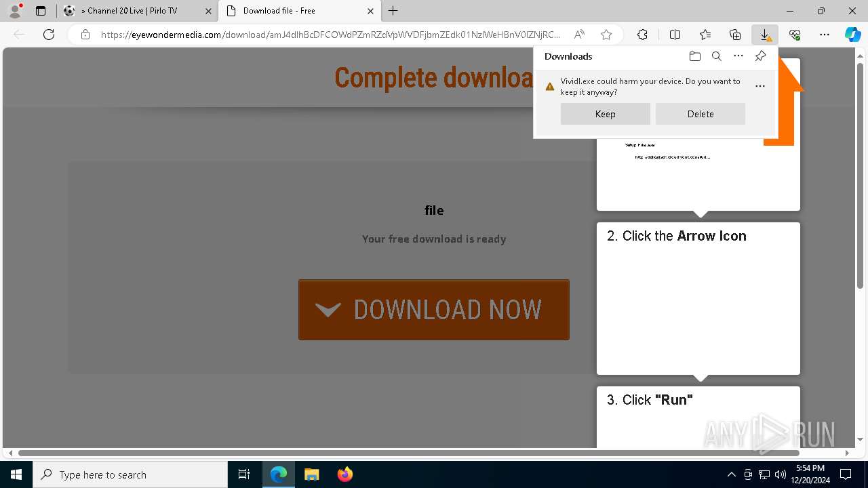Open the Favorites list

(705, 35)
